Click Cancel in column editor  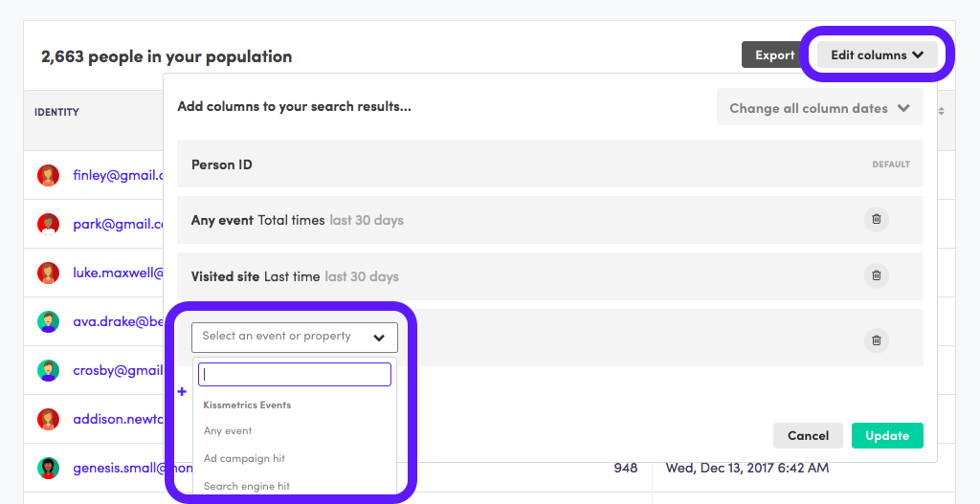[x=808, y=435]
